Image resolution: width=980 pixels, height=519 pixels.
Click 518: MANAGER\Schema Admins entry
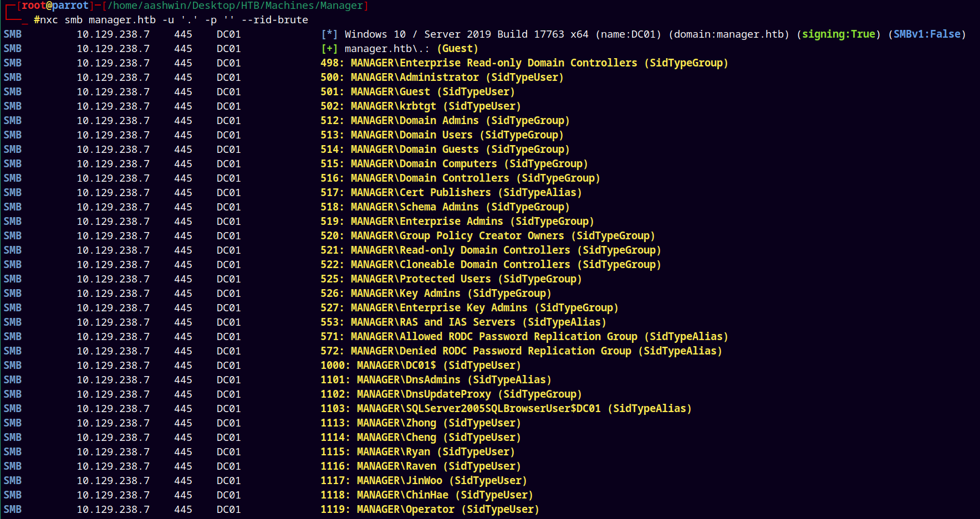click(445, 207)
